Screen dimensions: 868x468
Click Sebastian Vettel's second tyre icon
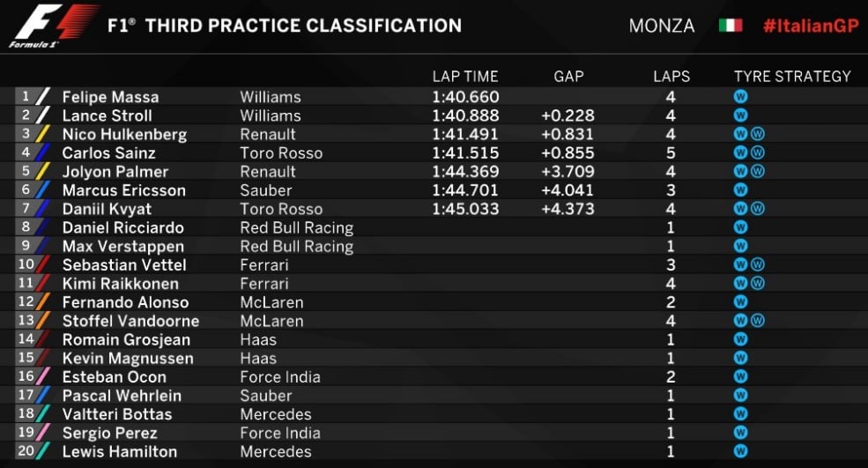pos(757,264)
